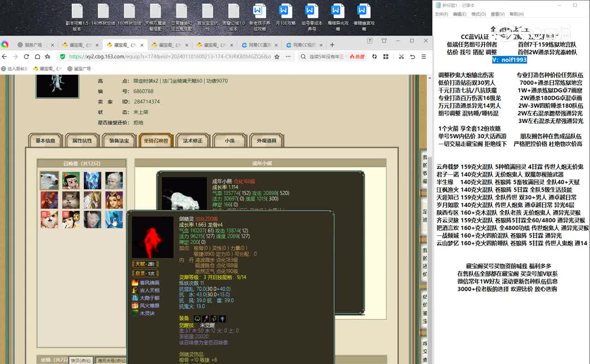Switch to the 法术修正 tab
This screenshot has height=364, width=590.
coord(193,141)
